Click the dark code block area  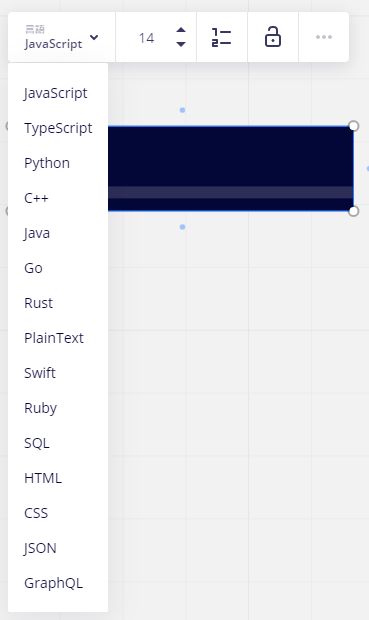pyautogui.click(x=231, y=168)
